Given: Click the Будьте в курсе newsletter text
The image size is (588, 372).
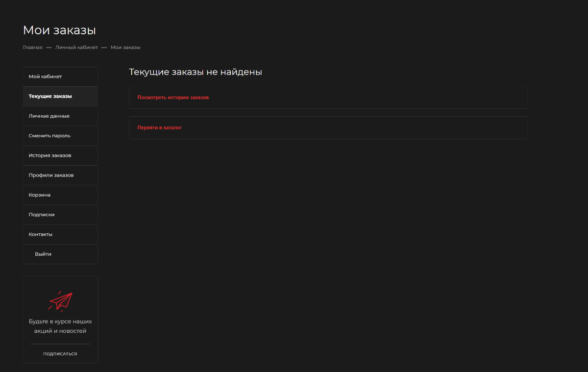Looking at the screenshot, I should click(60, 326).
